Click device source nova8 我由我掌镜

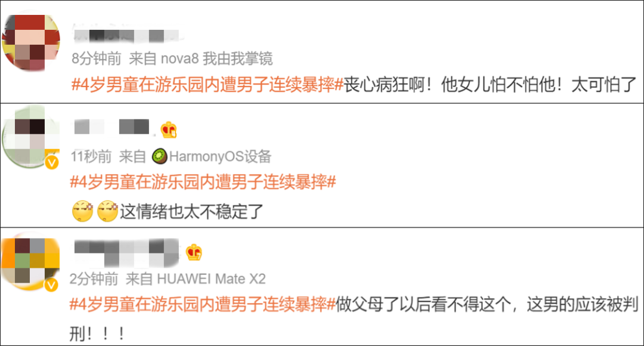click(x=216, y=59)
